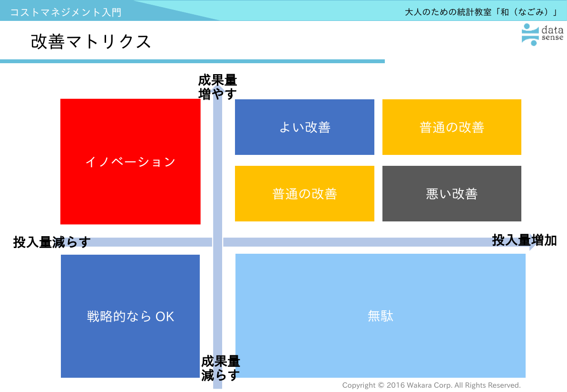Click the light blue 無駄 box
Viewport: 567px width, 392px height.
[x=381, y=316]
